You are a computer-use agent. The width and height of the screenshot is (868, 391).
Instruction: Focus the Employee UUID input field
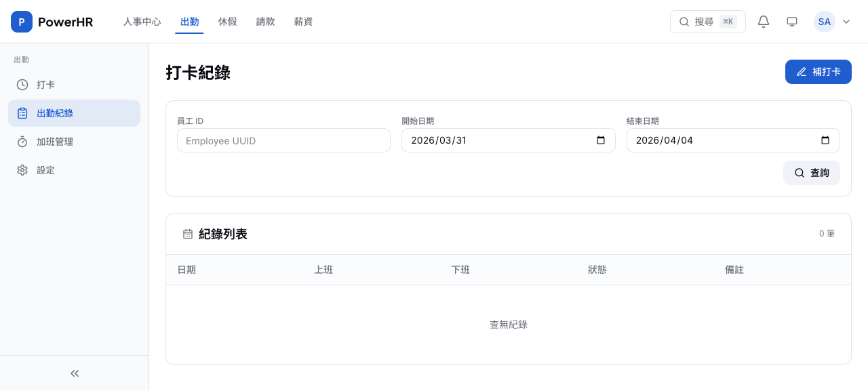(x=283, y=140)
